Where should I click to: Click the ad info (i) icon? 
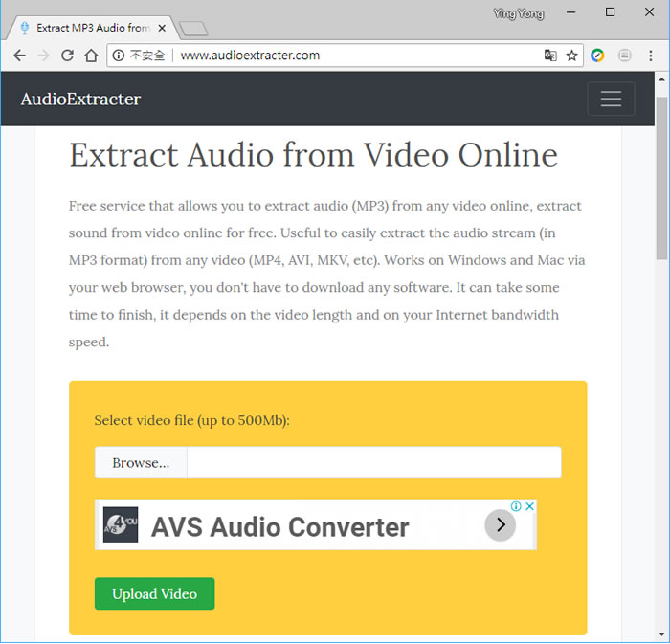click(x=516, y=506)
